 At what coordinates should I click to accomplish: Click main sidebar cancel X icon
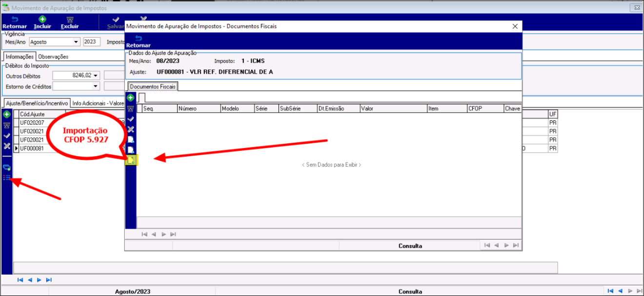point(7,146)
